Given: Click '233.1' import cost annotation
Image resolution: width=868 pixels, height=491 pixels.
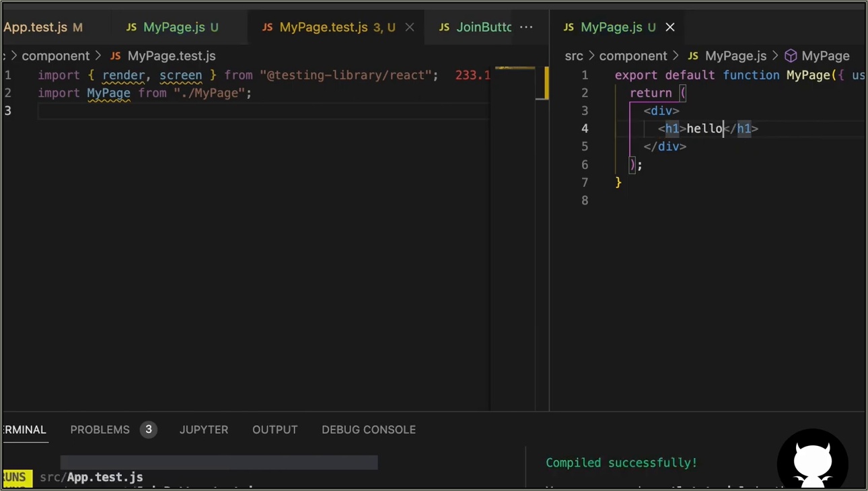Looking at the screenshot, I should tap(473, 75).
